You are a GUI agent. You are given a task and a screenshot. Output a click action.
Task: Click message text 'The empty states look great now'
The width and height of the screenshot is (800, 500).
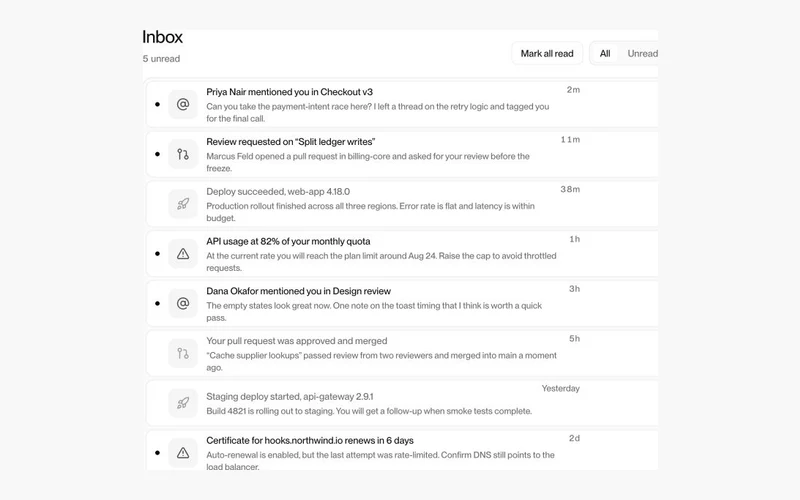click(268, 306)
